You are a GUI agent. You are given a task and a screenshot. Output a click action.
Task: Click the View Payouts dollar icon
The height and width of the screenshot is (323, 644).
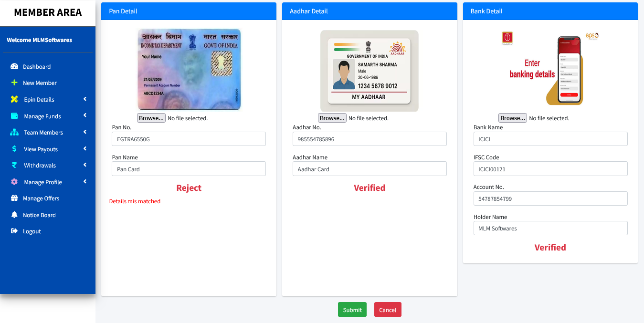pos(14,149)
